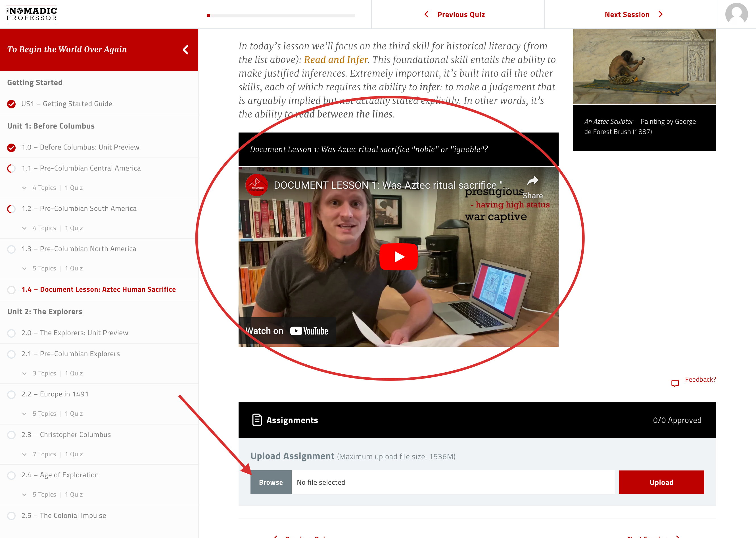Open lesson 2.3 Christopher Columbus
Image resolution: width=756 pixels, height=538 pixels.
coord(66,434)
